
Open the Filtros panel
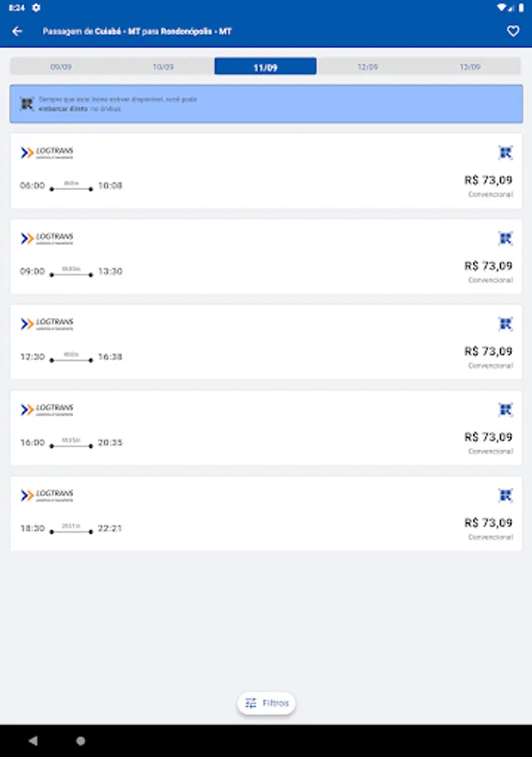tap(266, 703)
